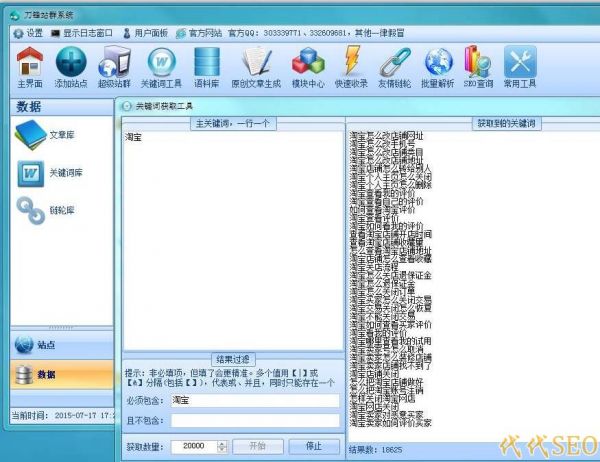The width and height of the screenshot is (600, 462).
Task: Open the 设置 gear menu item
Action: 28,33
